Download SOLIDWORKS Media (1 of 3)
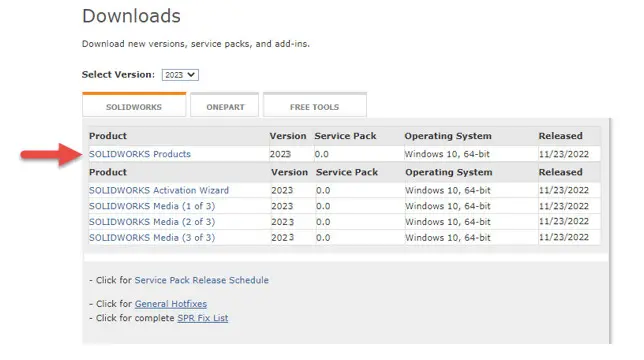 coord(152,206)
